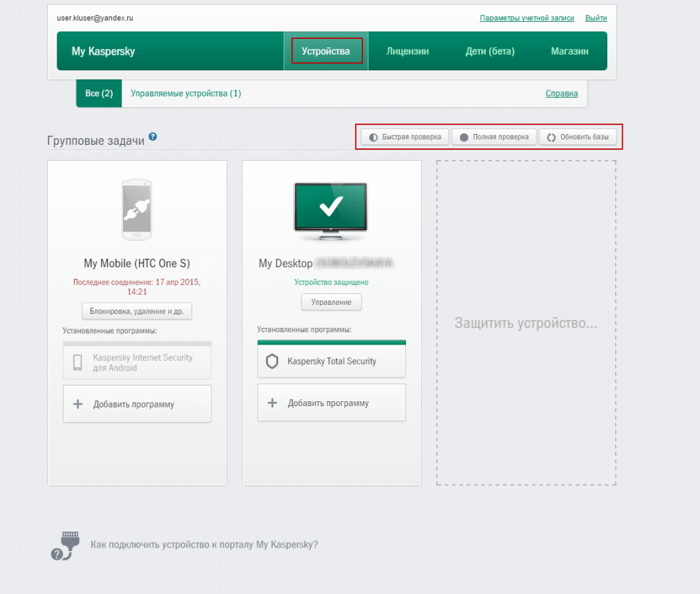
Task: Click the small phone icon in Android program tile
Action: click(78, 362)
